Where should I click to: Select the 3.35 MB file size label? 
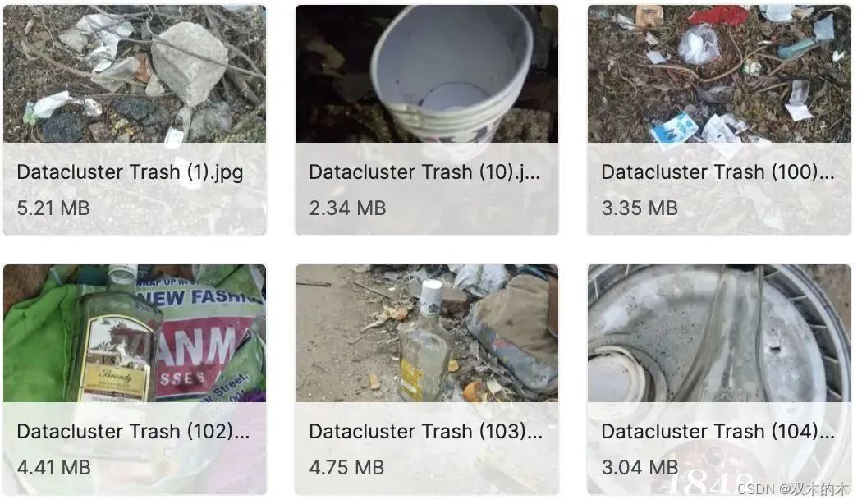[640, 208]
